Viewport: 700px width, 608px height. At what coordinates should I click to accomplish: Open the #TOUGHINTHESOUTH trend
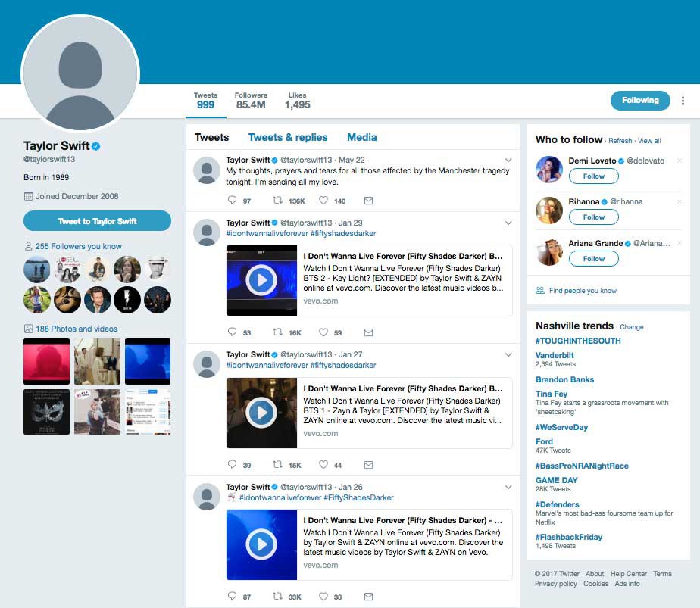point(578,341)
